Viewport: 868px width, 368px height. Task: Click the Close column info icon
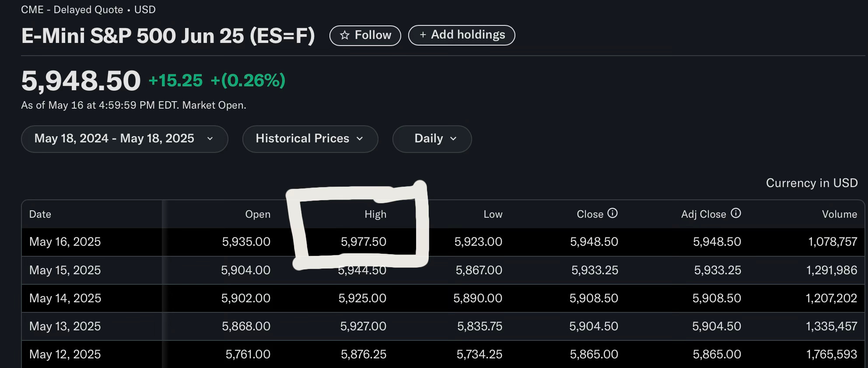point(612,213)
